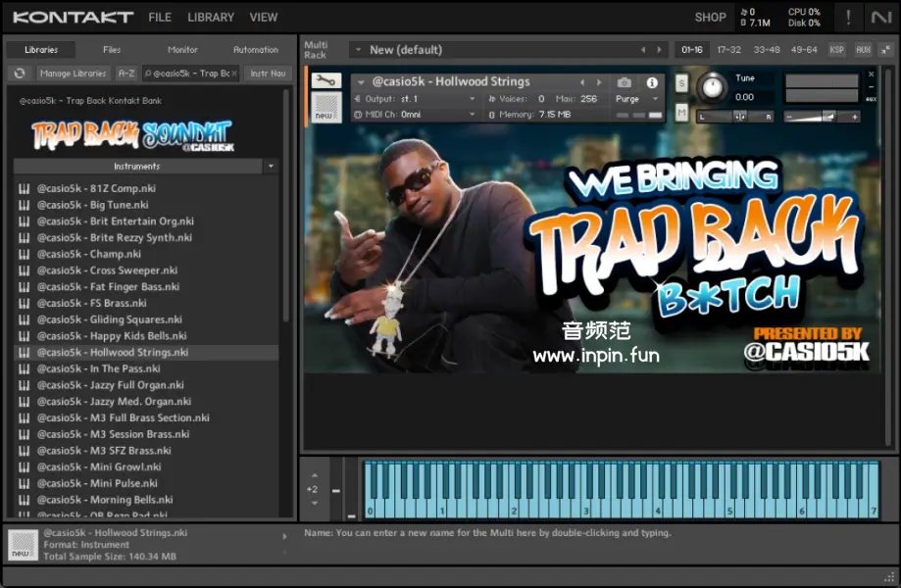This screenshot has width=901, height=588.
Task: Toggle the AUX sends panel
Action: pyautogui.click(x=863, y=50)
